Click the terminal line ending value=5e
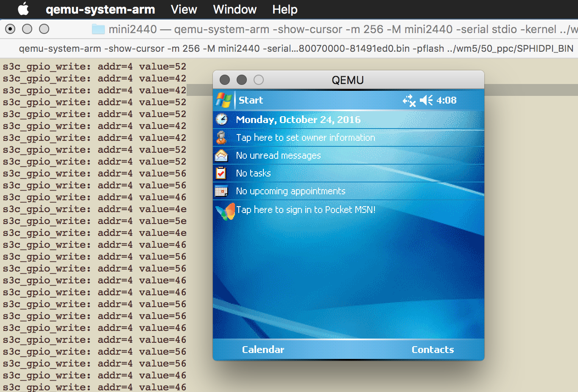578x392 pixels. click(x=95, y=221)
